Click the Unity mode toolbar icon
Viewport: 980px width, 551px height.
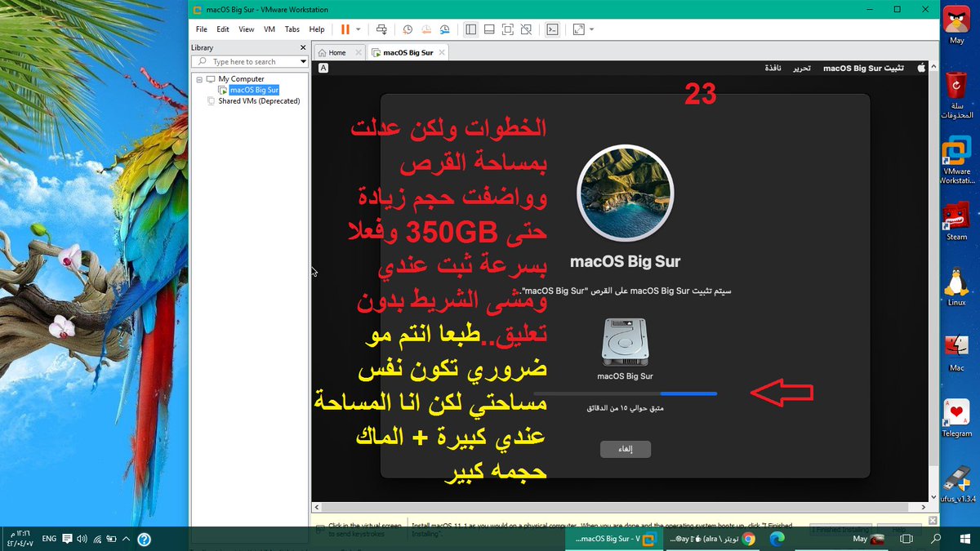(527, 29)
